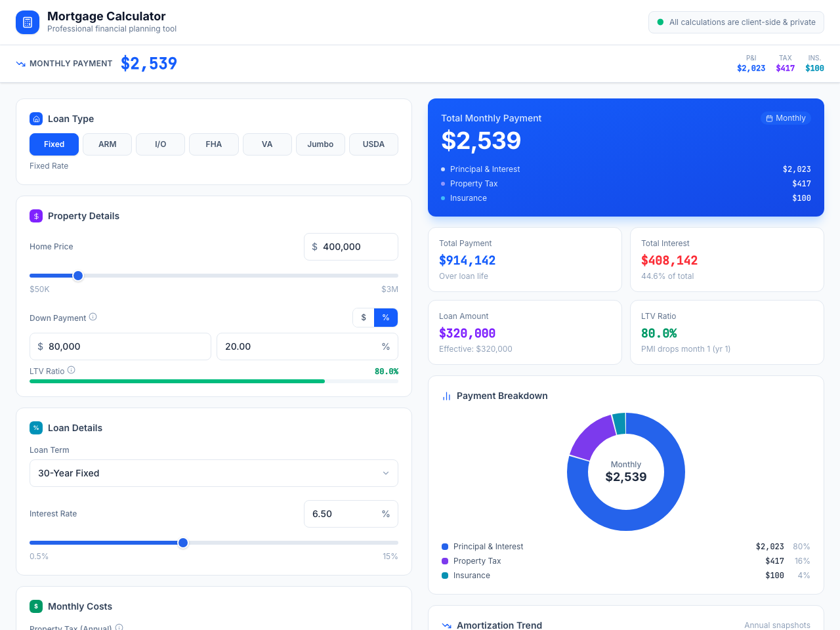Screen dimensions: 840x630
Task: Keep percent mode selected for down payment
Action: click(385, 317)
